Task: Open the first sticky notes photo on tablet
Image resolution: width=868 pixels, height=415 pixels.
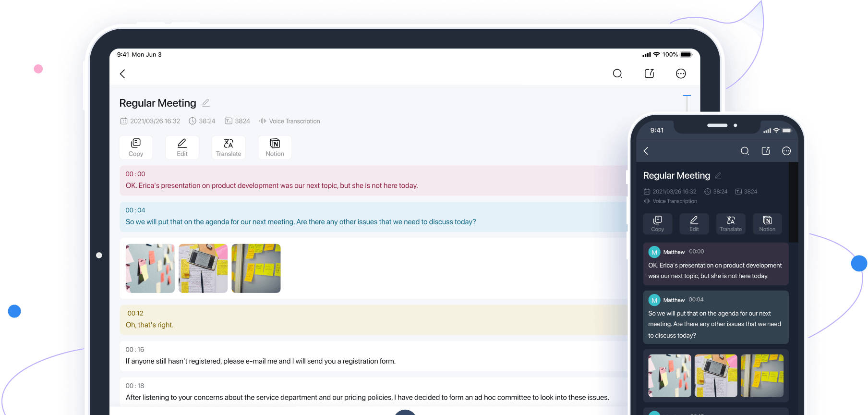Action: [150, 269]
